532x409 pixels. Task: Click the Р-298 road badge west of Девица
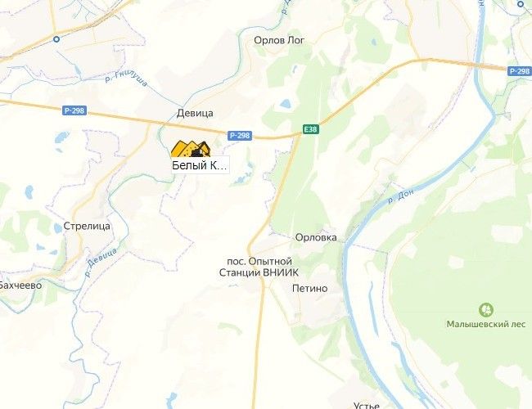click(x=74, y=110)
